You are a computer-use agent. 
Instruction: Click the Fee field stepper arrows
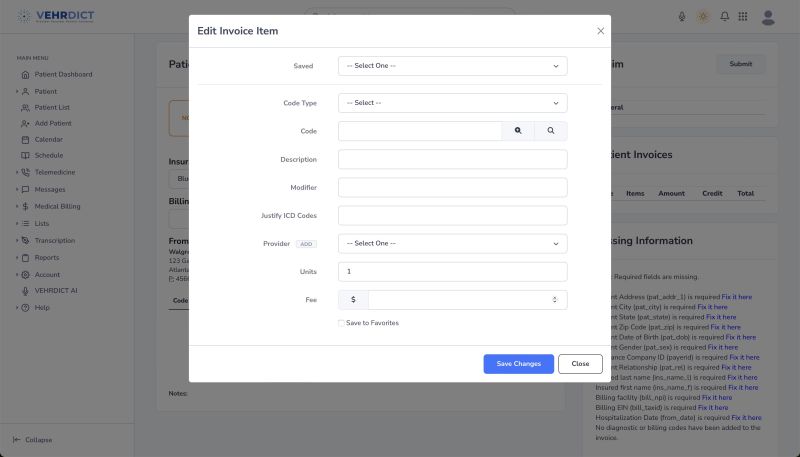555,300
